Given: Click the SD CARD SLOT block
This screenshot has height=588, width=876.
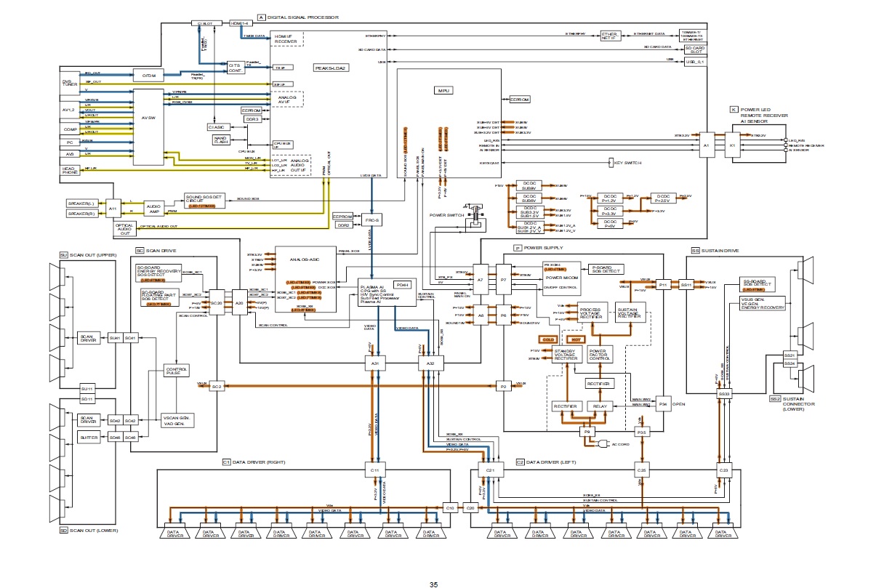Looking at the screenshot, I should pyautogui.click(x=695, y=49).
